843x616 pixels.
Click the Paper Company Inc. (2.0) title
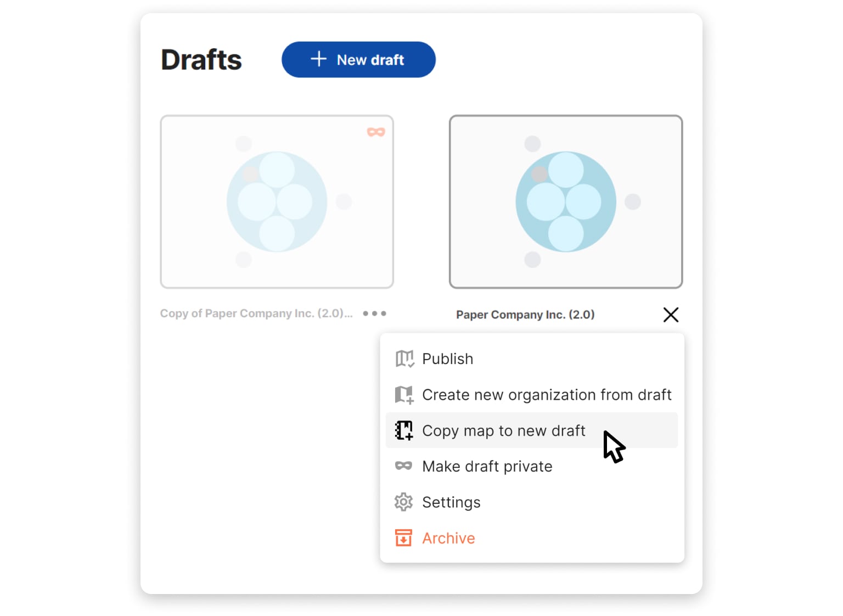point(525,315)
